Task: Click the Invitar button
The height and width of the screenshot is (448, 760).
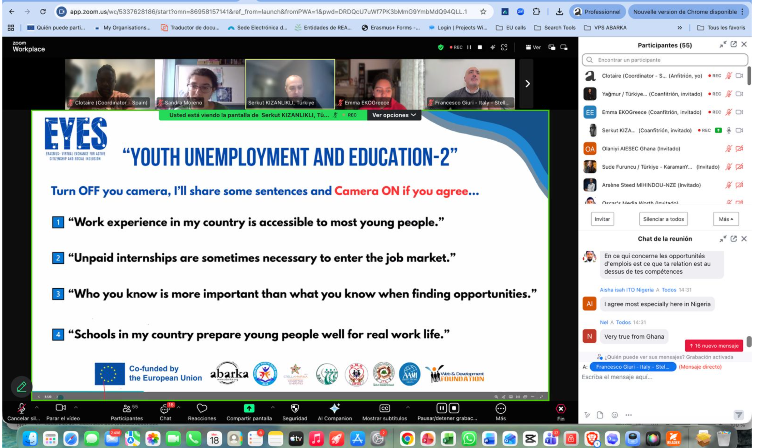Action: 602,218
